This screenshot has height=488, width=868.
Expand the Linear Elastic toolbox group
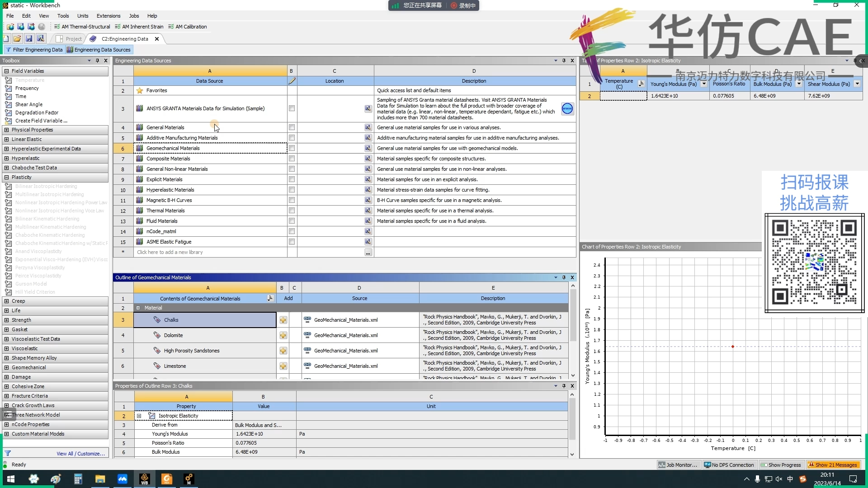pos(6,139)
